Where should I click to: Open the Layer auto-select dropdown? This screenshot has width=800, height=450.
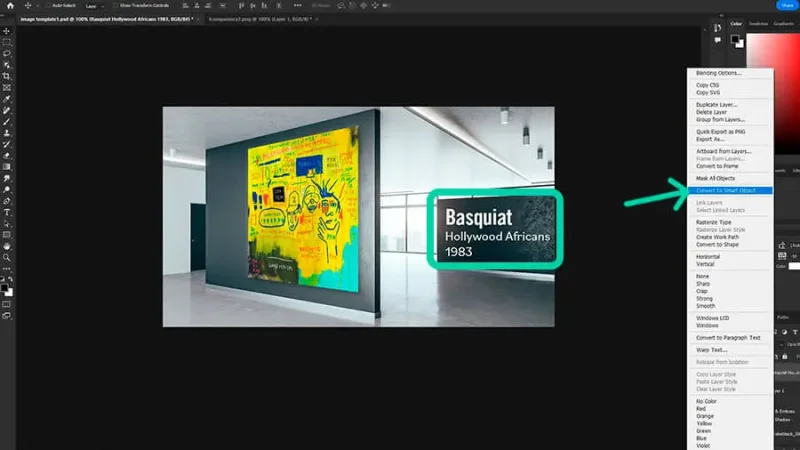(x=94, y=6)
